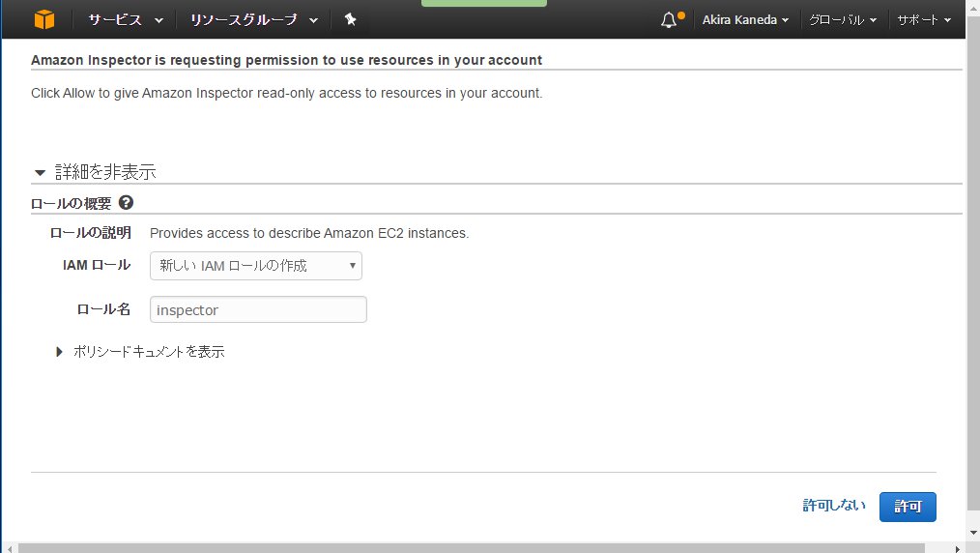Click the pin shortcut icon in navbar

(x=350, y=19)
